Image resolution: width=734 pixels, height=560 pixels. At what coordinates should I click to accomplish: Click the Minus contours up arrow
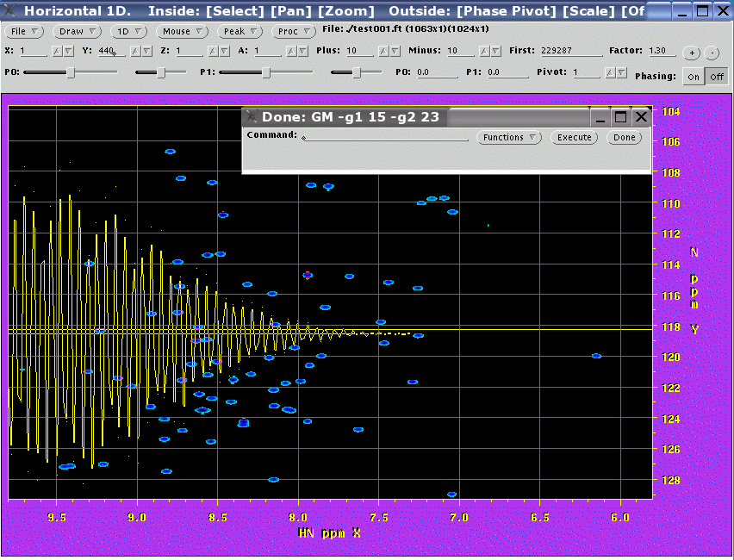coord(485,51)
